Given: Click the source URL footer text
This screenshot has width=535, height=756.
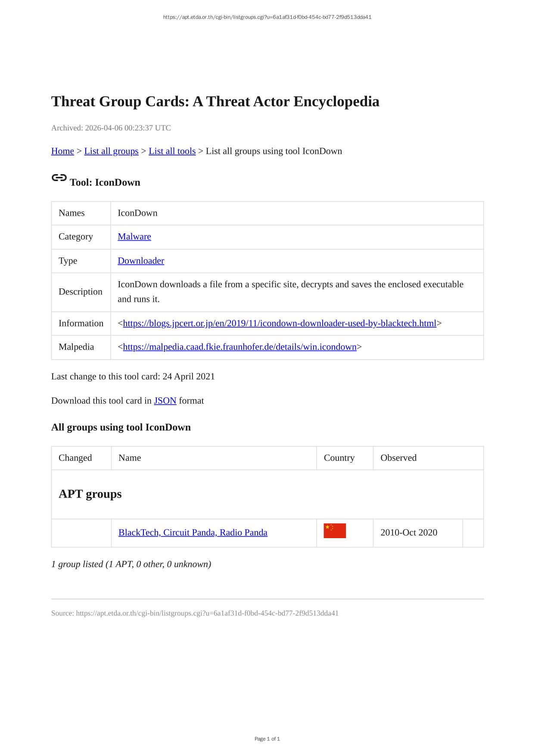Looking at the screenshot, I should pos(195,613).
